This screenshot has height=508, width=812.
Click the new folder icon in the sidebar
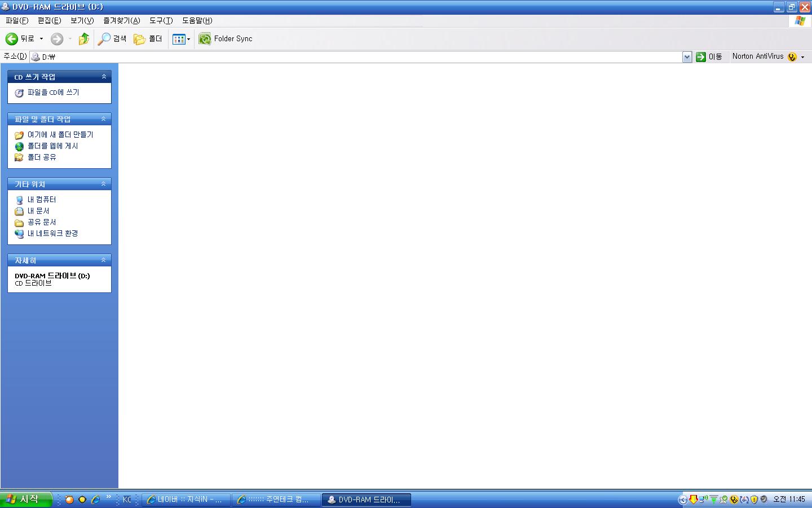(x=19, y=135)
